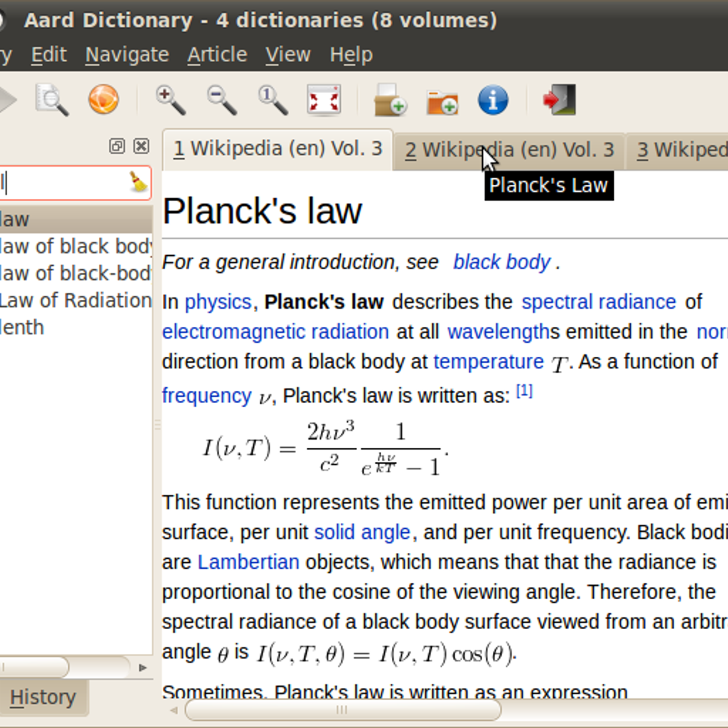Open the View menu
Screen dimensions: 728x728
pos(288,55)
